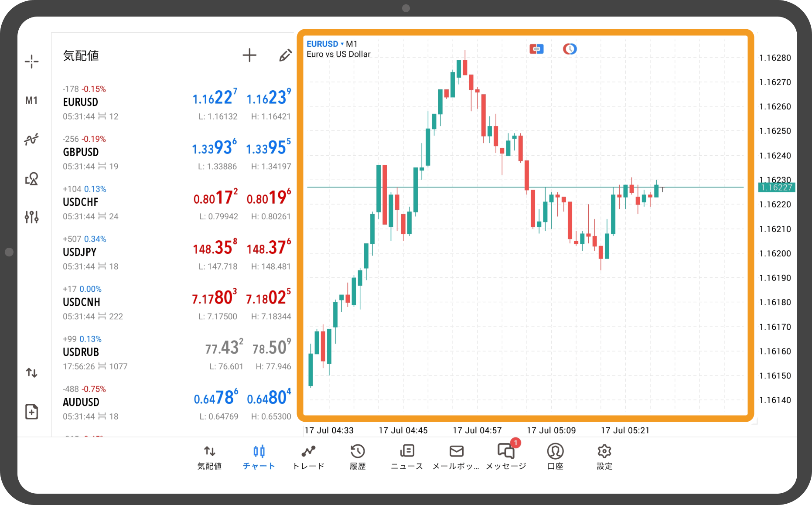Open the 口座 account tab

pyautogui.click(x=555, y=457)
